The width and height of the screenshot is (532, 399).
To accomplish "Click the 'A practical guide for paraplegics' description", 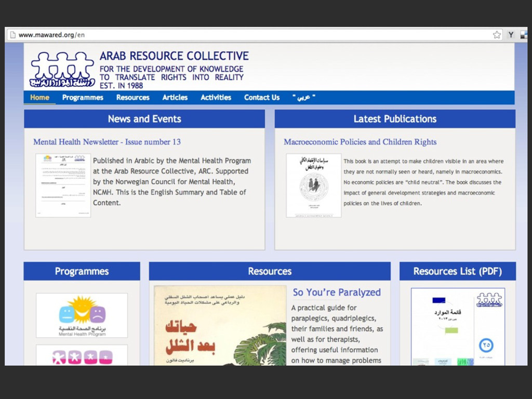I will 337,334.
